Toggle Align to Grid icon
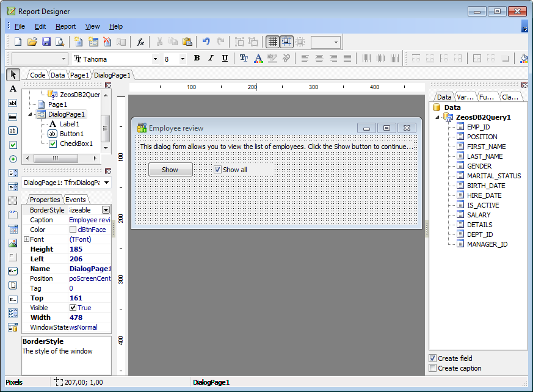Image resolution: width=533 pixels, height=392 pixels. pos(286,42)
